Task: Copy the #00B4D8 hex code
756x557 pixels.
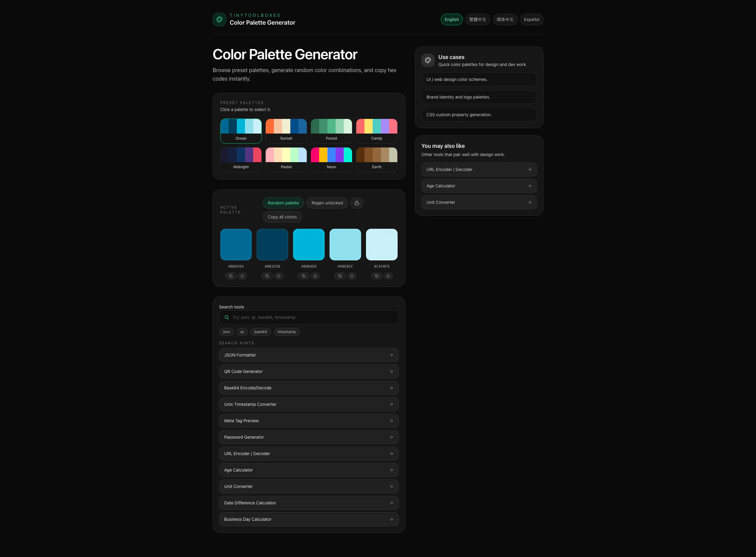Action: pos(303,276)
